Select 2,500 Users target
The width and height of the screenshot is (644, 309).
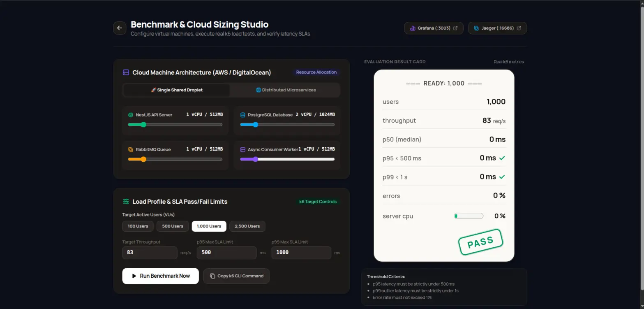247,226
